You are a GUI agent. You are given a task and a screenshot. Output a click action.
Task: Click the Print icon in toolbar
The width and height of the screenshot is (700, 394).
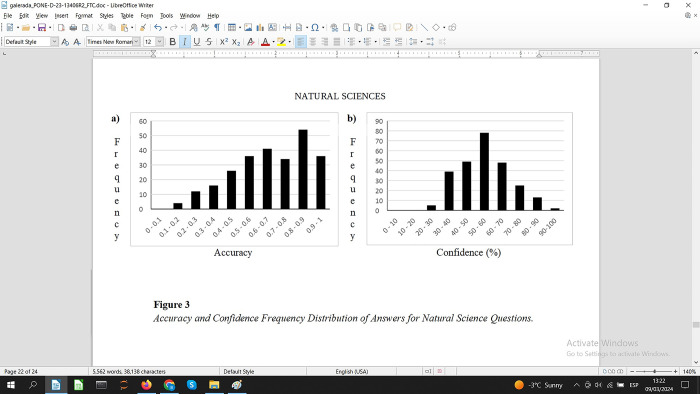tap(73, 28)
